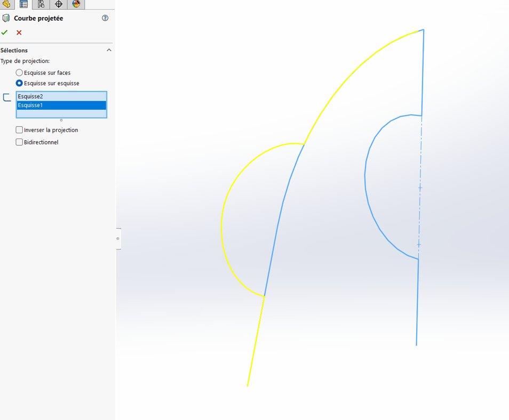Screen dimensions: 509x420
Task: Open the DisplayManager color ball tab
Action: pyautogui.click(x=76, y=4)
